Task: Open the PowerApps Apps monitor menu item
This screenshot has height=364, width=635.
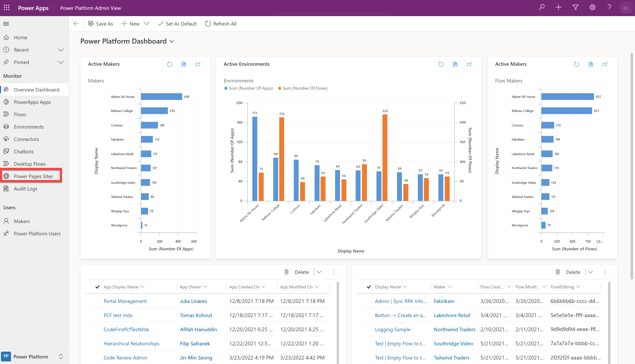Action: [x=32, y=102]
